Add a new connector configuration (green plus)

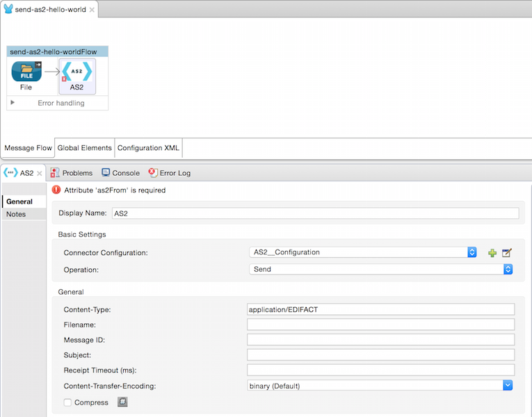(x=492, y=253)
